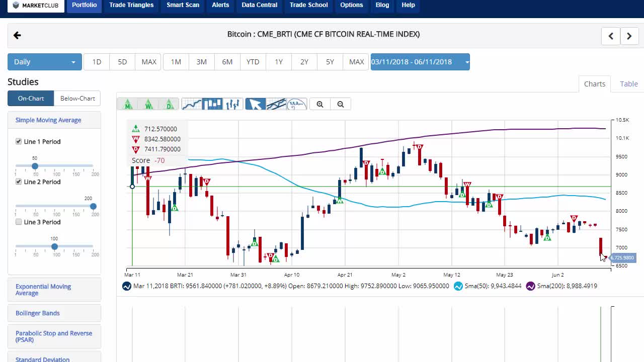
Task: Toggle the weekly Trade Triangle icon
Action: [x=148, y=104]
